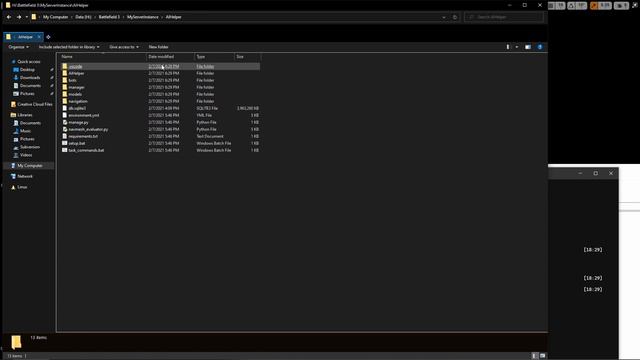Open Creative Cloud Files
Viewport: 640px width, 360px height.
tap(35, 104)
